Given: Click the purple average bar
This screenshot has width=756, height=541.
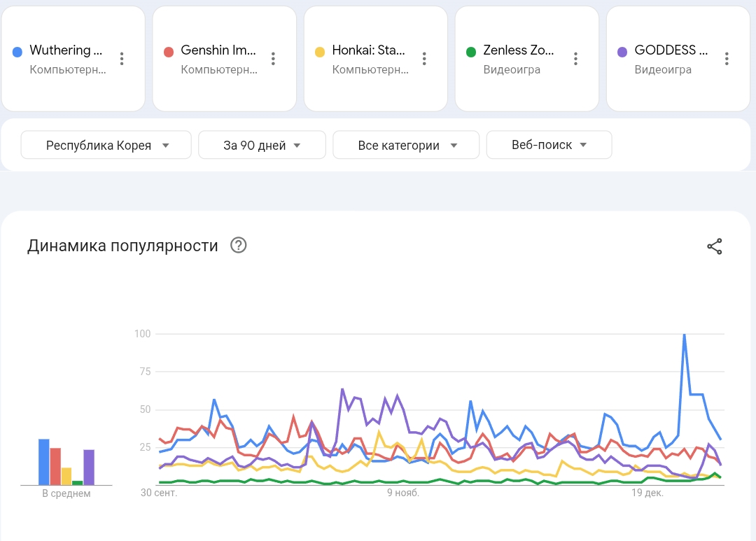Looking at the screenshot, I should [89, 467].
